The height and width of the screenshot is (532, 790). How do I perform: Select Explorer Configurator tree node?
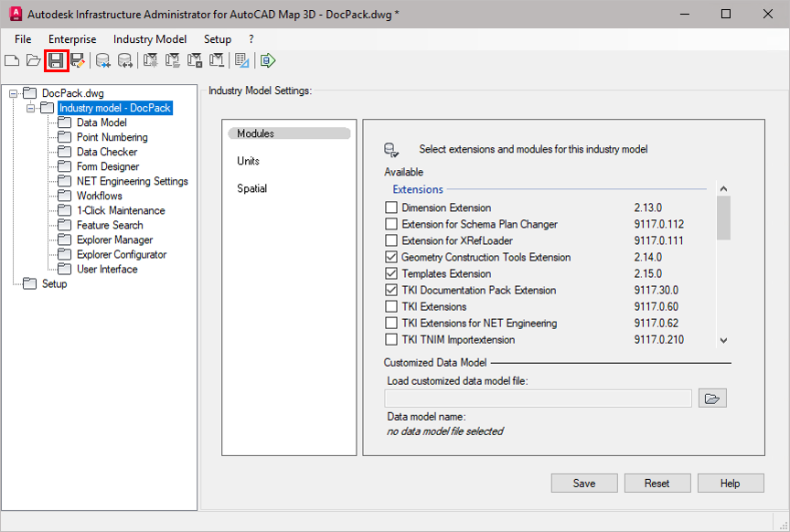[122, 254]
